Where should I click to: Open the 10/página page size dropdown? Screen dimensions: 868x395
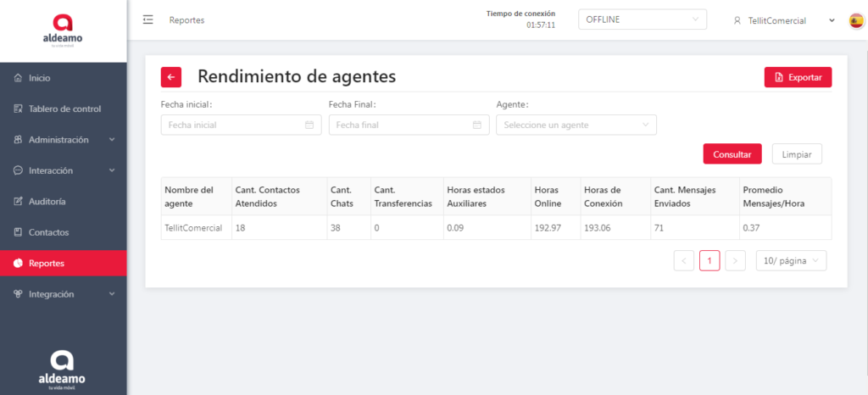[791, 261]
